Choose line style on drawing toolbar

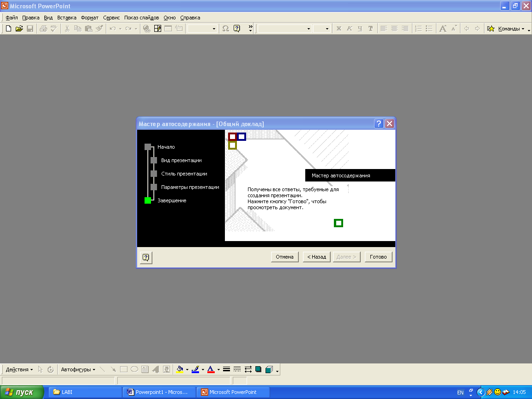pos(227,369)
